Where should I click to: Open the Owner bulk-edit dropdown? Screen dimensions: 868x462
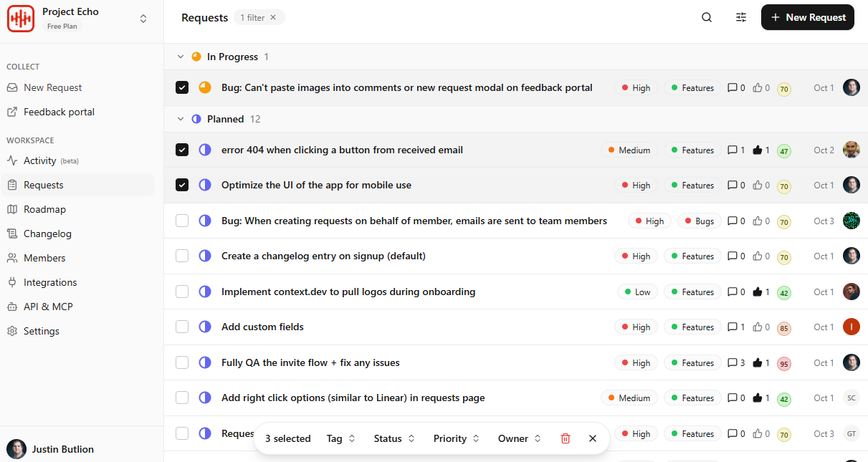click(x=520, y=438)
